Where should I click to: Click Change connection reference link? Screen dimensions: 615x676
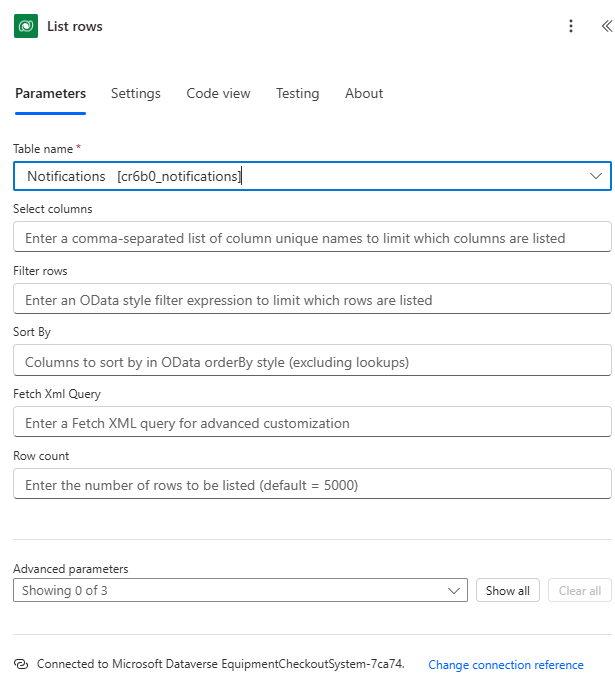point(505,665)
